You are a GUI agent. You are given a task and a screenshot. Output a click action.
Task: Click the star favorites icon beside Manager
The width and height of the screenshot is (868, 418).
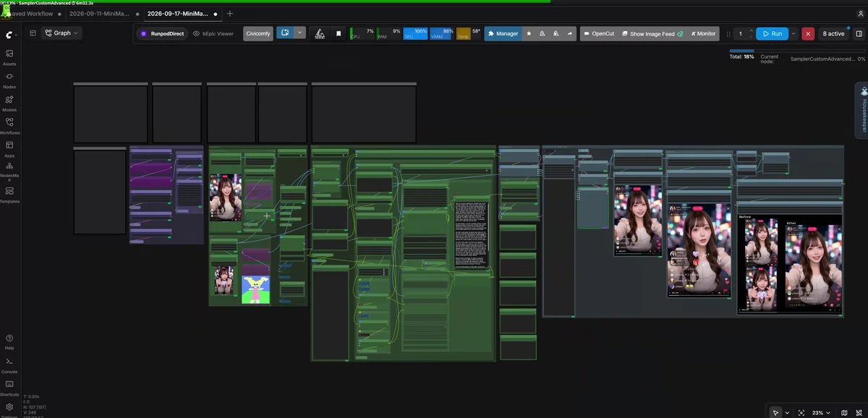pos(529,33)
